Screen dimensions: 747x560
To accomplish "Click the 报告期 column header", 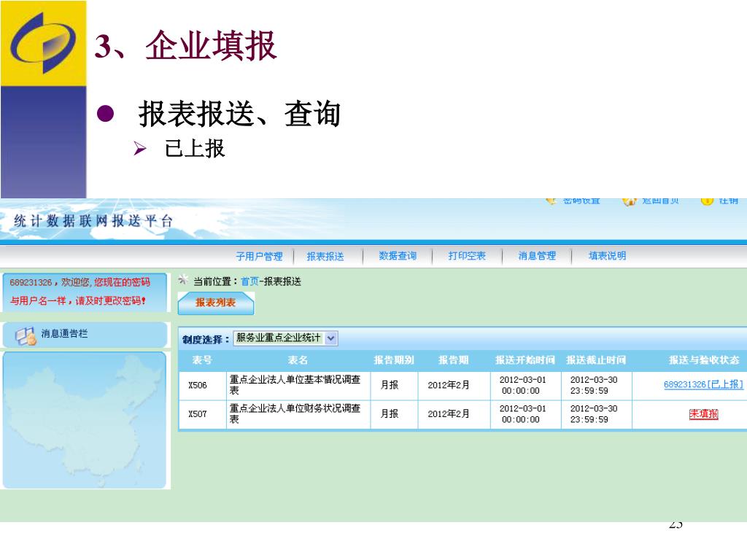I will coord(454,360).
